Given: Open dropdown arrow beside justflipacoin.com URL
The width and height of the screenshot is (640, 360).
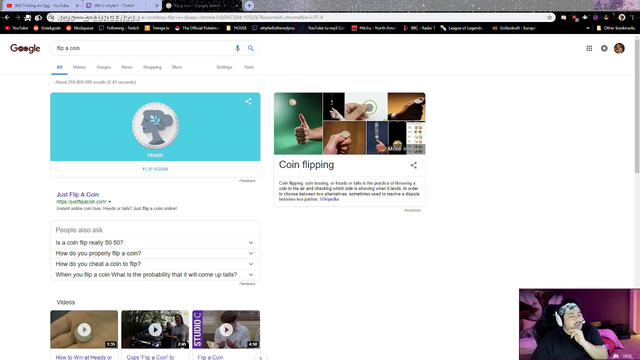Looking at the screenshot, I should [x=109, y=202].
